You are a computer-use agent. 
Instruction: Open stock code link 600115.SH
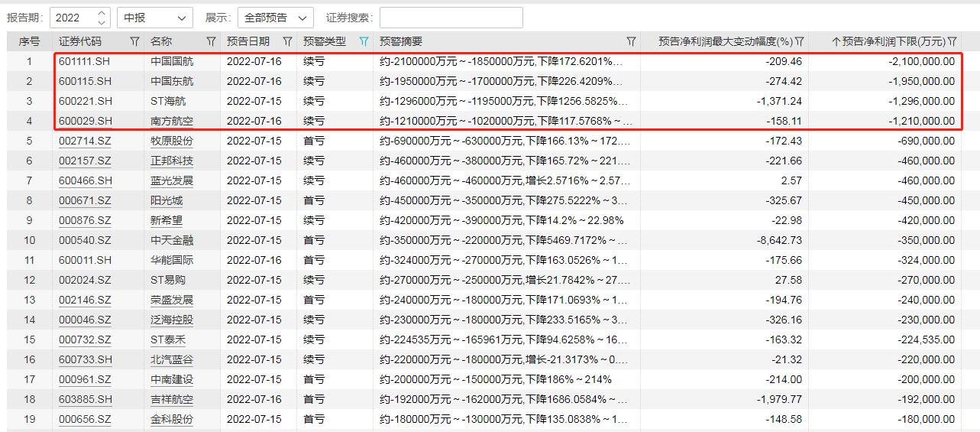tap(85, 81)
